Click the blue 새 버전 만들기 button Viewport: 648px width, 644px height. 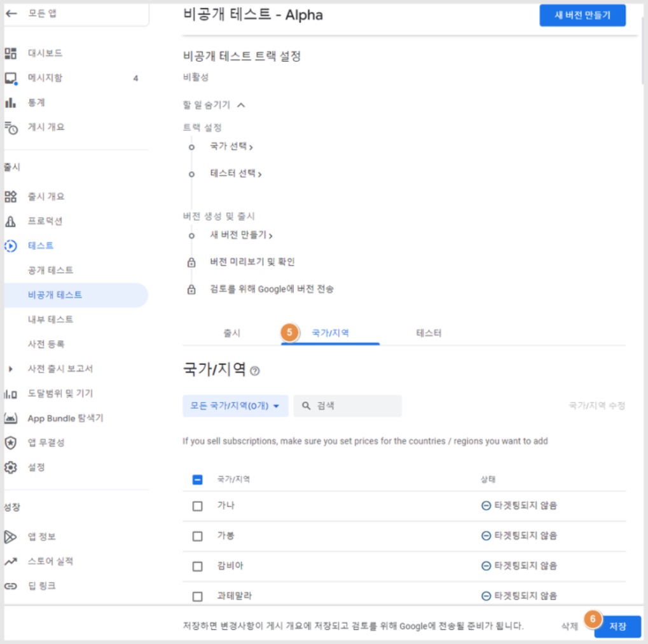click(x=583, y=15)
